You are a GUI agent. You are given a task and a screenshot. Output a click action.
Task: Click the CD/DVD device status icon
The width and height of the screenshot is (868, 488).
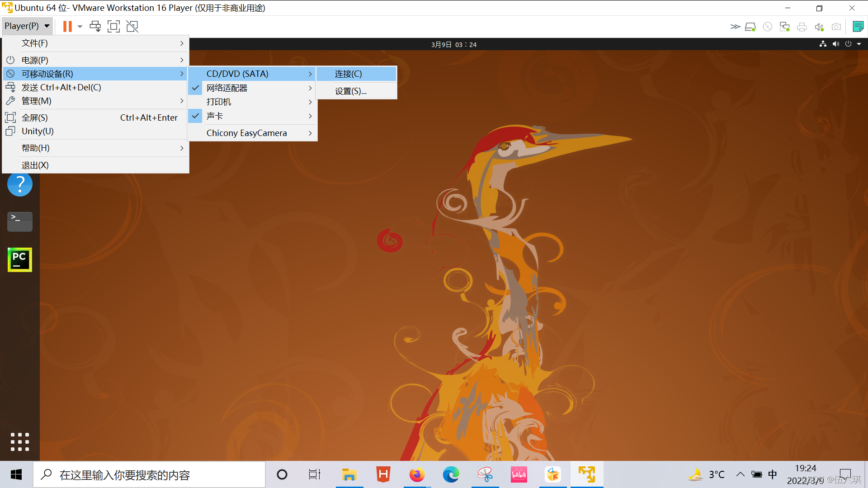tap(768, 27)
